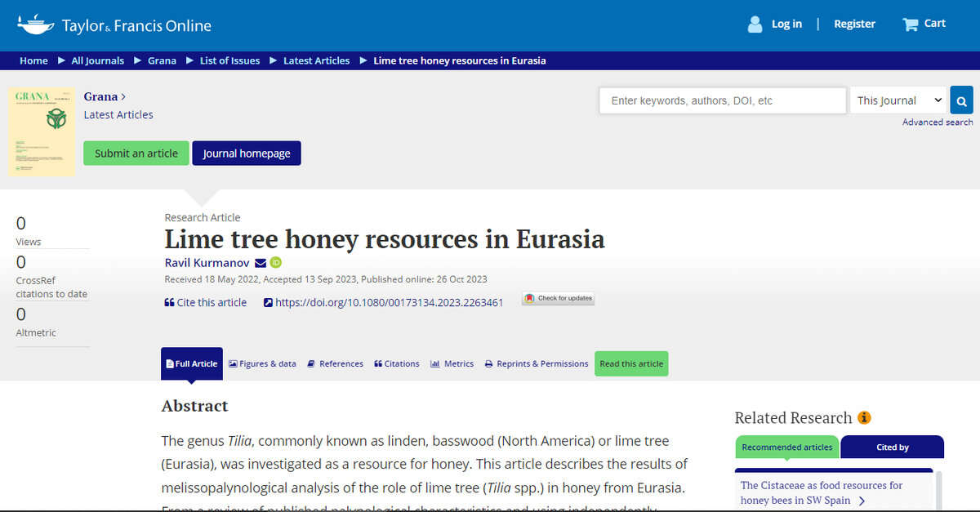980x512 pixels.
Task: Open Cistaceae food resources related article
Action: click(822, 492)
